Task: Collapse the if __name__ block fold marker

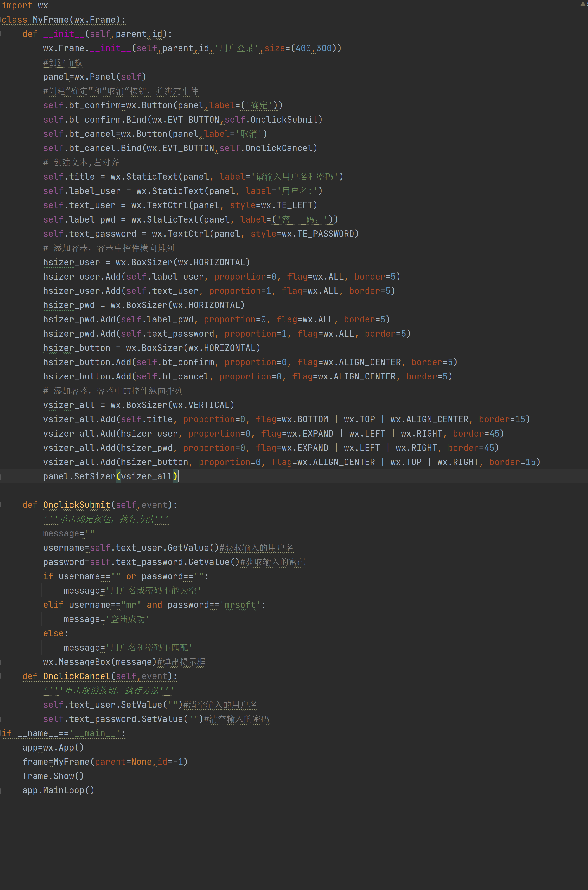Action: (1, 733)
